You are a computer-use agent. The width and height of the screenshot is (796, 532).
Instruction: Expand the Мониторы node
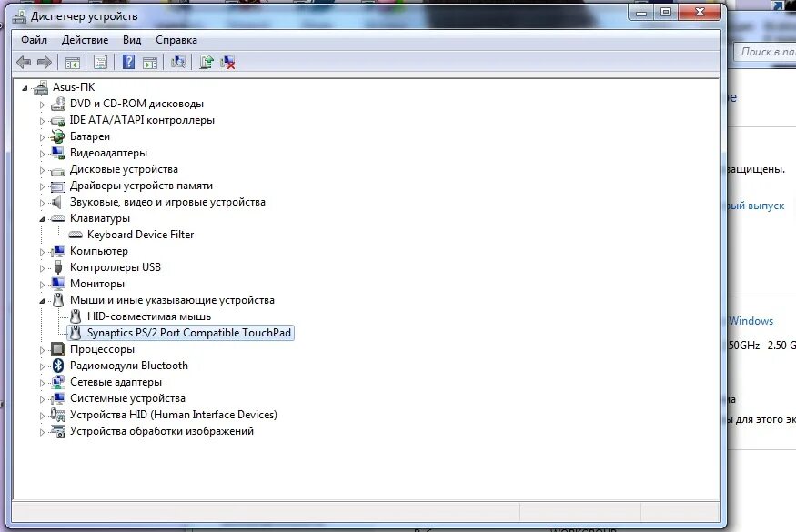point(42,285)
